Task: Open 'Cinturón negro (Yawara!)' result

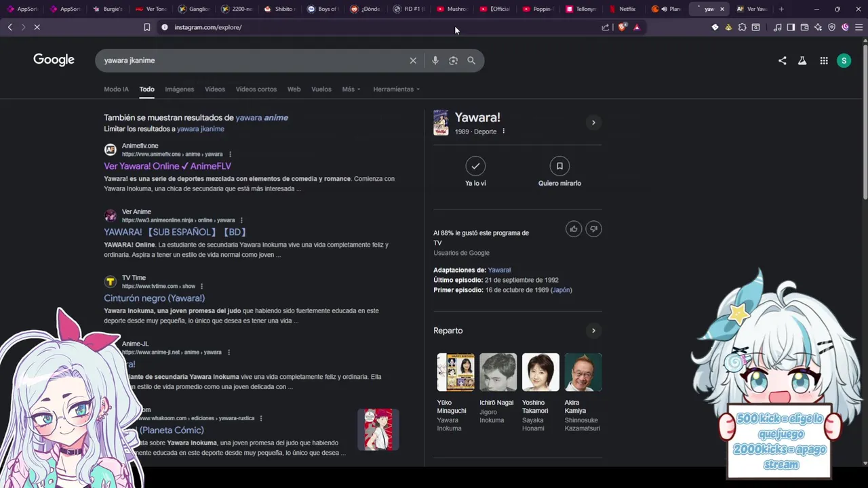Action: pyautogui.click(x=154, y=298)
